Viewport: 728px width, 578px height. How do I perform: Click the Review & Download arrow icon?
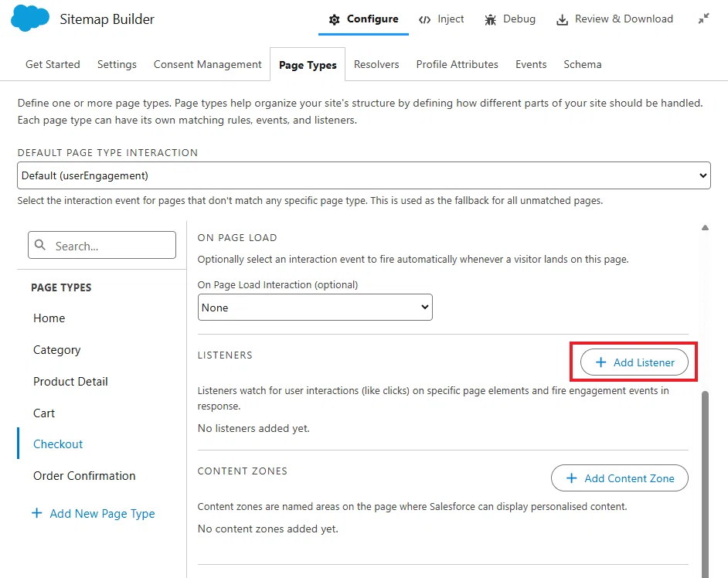(562, 19)
